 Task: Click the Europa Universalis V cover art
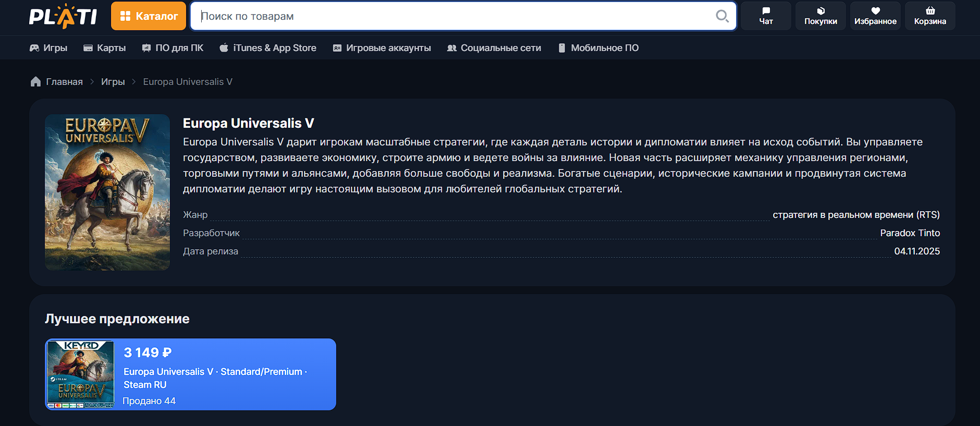[x=107, y=192]
